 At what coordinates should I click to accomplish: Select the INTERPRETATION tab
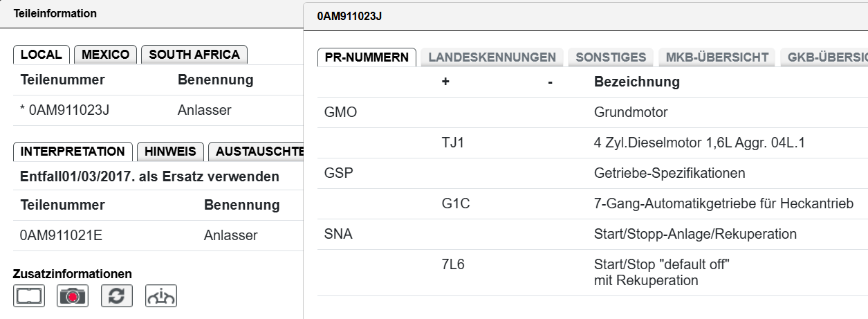click(73, 152)
